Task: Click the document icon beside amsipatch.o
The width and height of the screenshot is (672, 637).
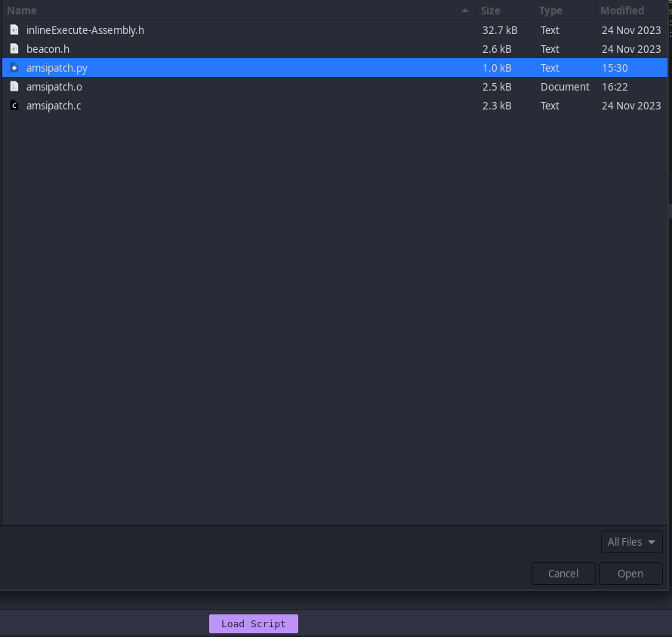Action: pyautogui.click(x=14, y=86)
